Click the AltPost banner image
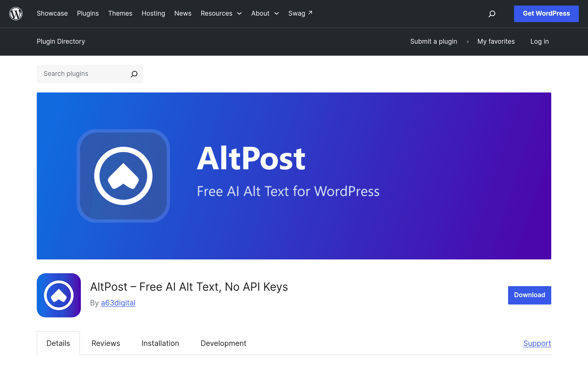 click(294, 176)
